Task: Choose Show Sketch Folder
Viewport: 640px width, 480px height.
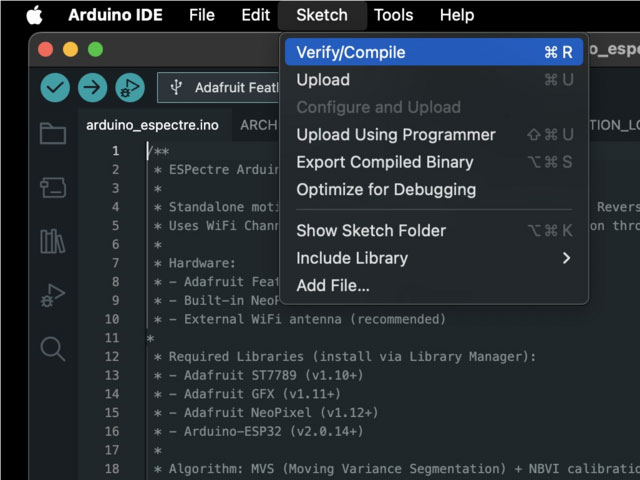Action: point(434,231)
